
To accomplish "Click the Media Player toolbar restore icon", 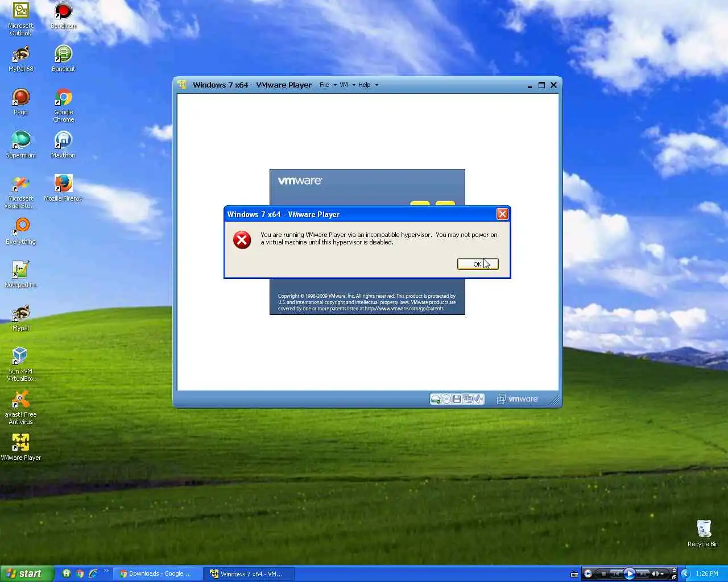I will pos(675,577).
